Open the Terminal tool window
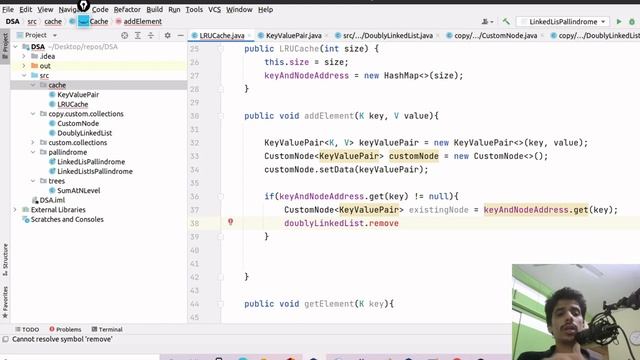 click(107, 329)
